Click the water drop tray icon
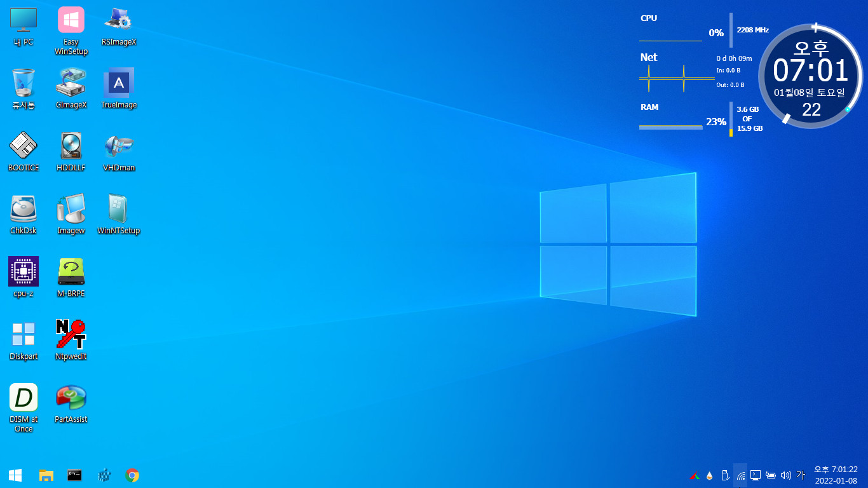The image size is (868, 488). click(710, 475)
